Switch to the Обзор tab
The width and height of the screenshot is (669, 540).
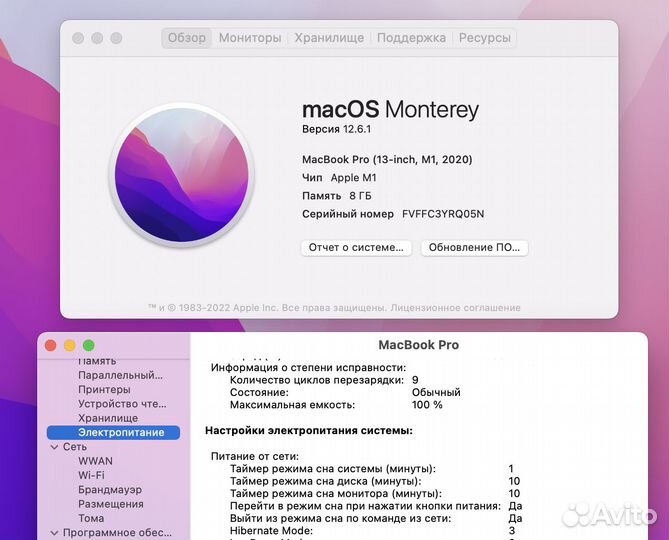[186, 38]
